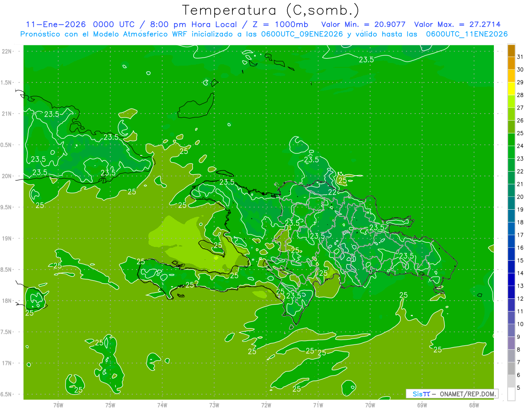The height and width of the screenshot is (411, 532).
Task: Click the blue colorbar swatch between 16 and 17
Action: click(511, 242)
